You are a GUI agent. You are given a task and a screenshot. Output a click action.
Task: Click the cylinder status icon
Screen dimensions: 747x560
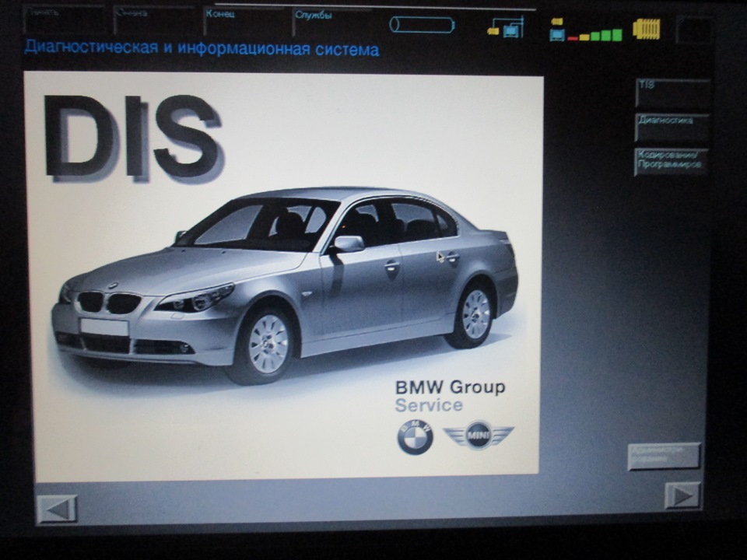point(422,25)
